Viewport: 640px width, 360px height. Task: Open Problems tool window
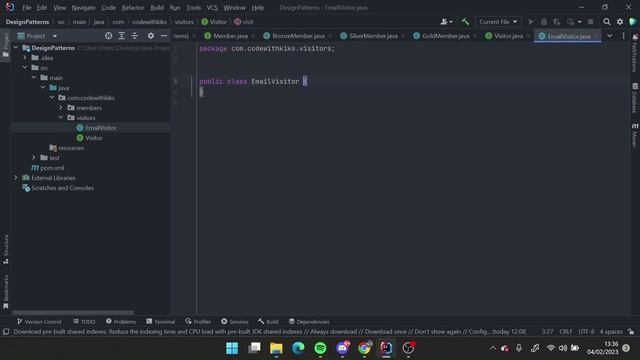[121, 322]
